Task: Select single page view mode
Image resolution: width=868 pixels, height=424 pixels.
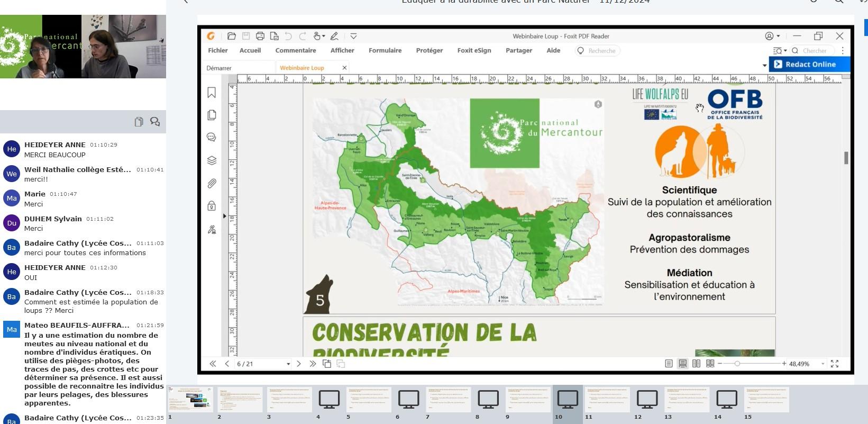Action: pos(669,364)
